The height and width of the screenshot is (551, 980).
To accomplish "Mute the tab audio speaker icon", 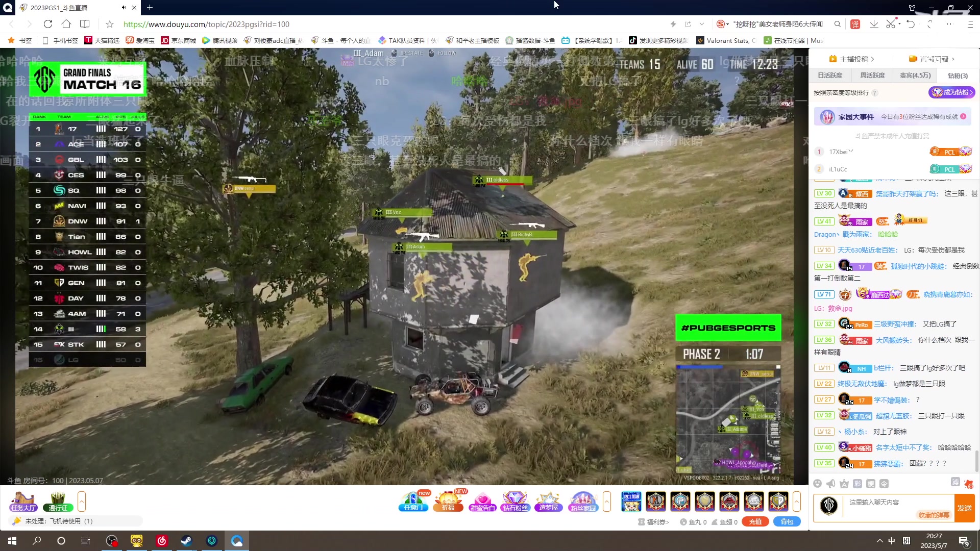I will tap(124, 8).
